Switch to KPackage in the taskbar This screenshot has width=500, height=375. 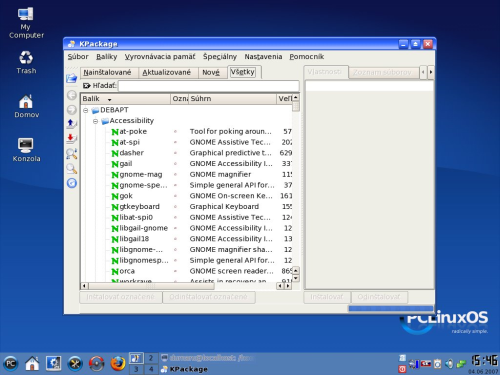click(x=208, y=369)
